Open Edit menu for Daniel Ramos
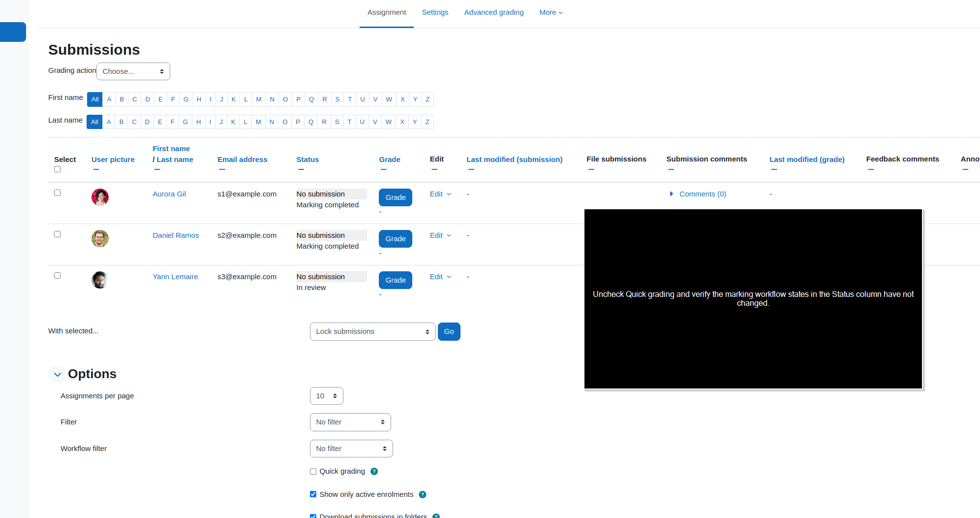 point(440,235)
